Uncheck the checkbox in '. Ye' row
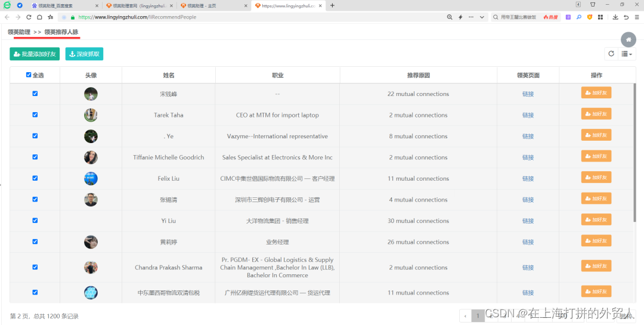The image size is (644, 325). pos(35,136)
